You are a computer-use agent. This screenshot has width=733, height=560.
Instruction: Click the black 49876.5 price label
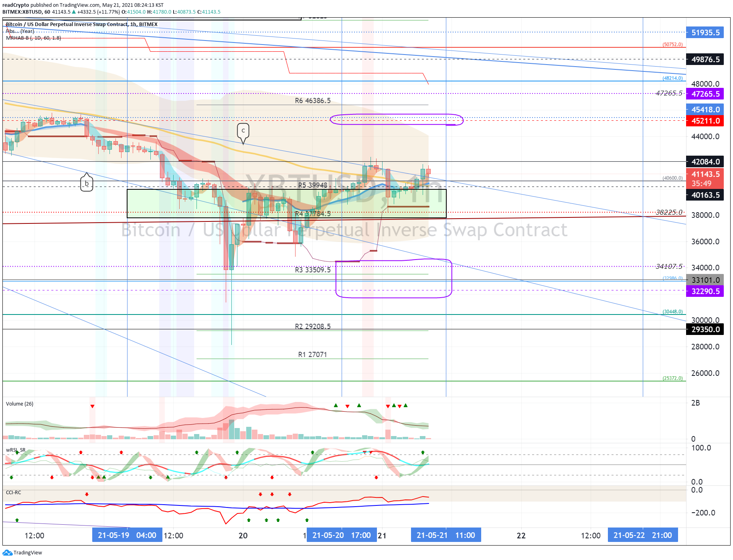point(705,59)
